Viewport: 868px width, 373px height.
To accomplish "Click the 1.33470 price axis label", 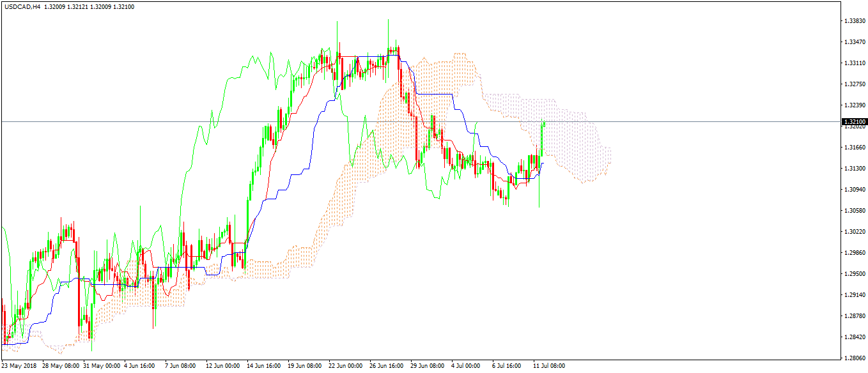I will click(854, 42).
